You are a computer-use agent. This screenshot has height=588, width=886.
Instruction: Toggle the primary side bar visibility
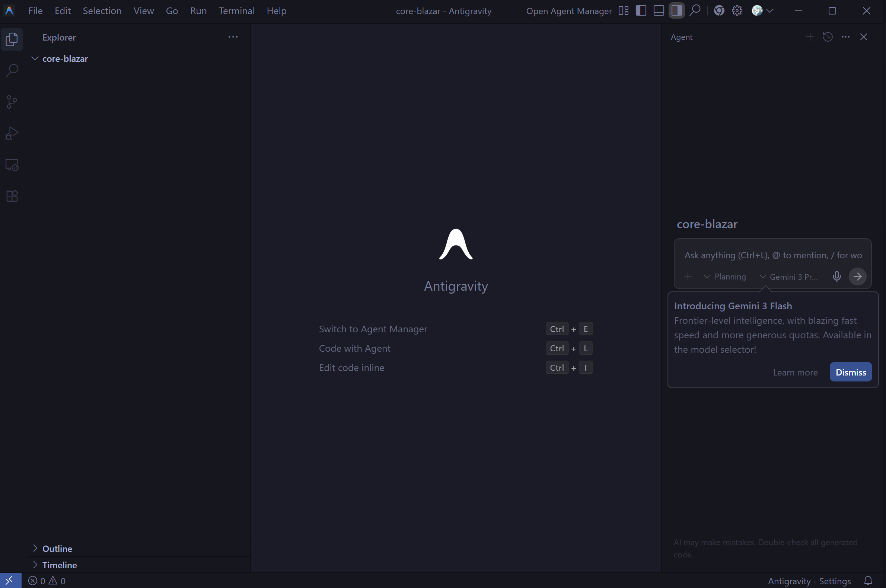(x=641, y=11)
